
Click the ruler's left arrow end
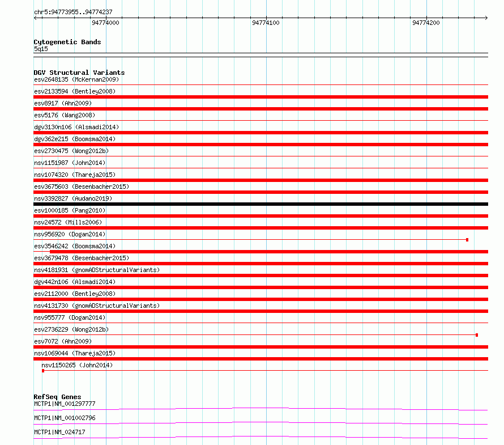click(35, 18)
